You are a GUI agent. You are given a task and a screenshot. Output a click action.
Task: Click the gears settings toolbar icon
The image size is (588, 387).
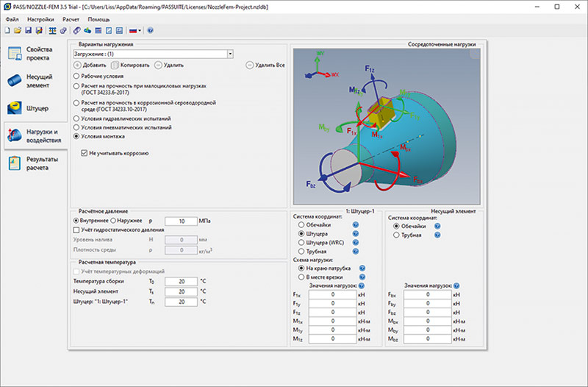(x=63, y=30)
